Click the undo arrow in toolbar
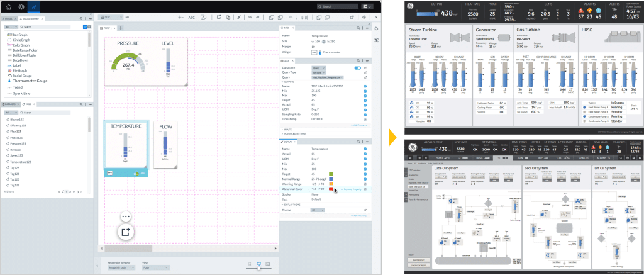The height and width of the screenshot is (275, 644). 250,18
